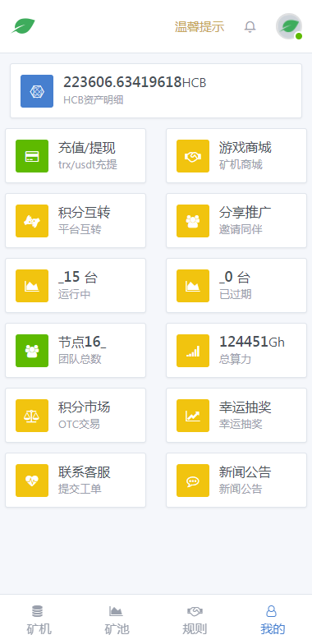The image size is (312, 644).
Task: Open the 幸运抽奖 lottery card
Action: 236,416
